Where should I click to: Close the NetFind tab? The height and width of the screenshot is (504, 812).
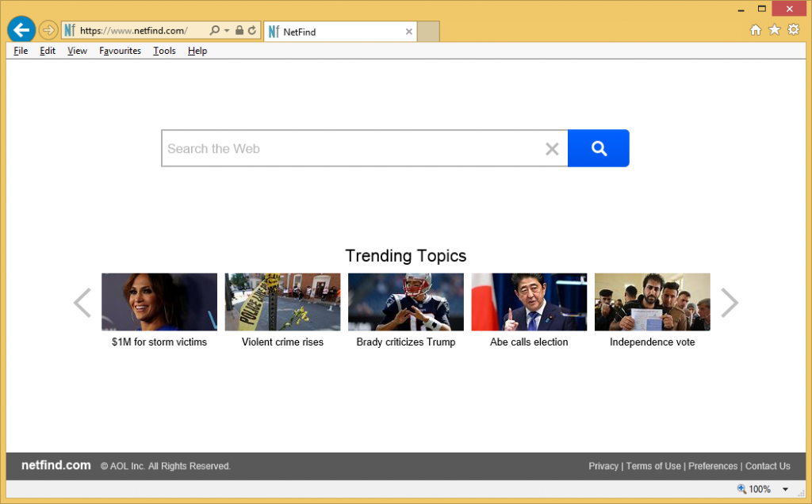(409, 32)
